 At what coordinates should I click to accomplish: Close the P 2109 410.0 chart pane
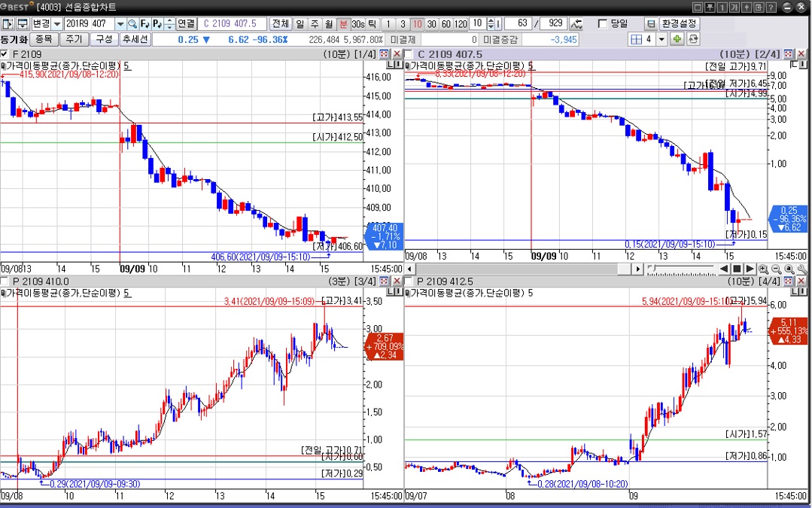pyautogui.click(x=397, y=281)
